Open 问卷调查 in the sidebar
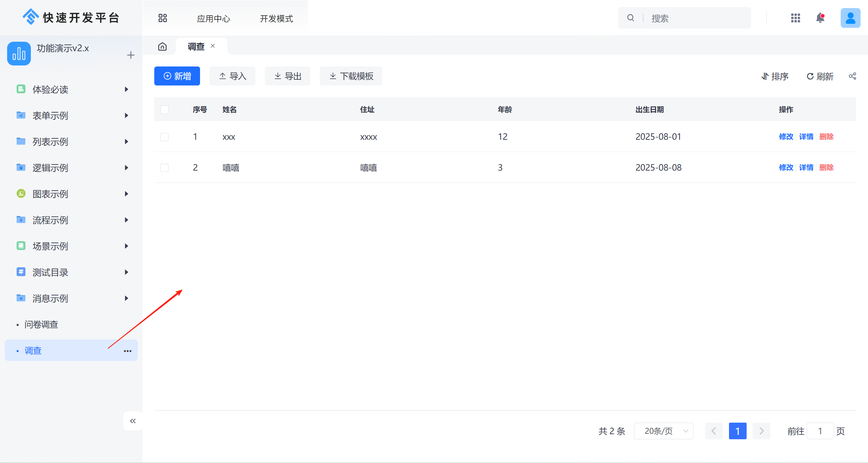Screen dimensions: 868x463 tap(41, 325)
